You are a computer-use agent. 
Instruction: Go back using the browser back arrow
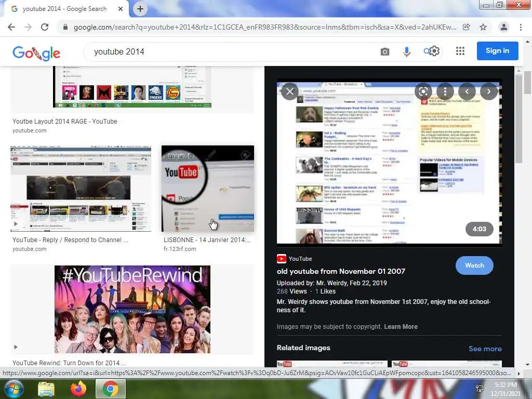[x=11, y=27]
